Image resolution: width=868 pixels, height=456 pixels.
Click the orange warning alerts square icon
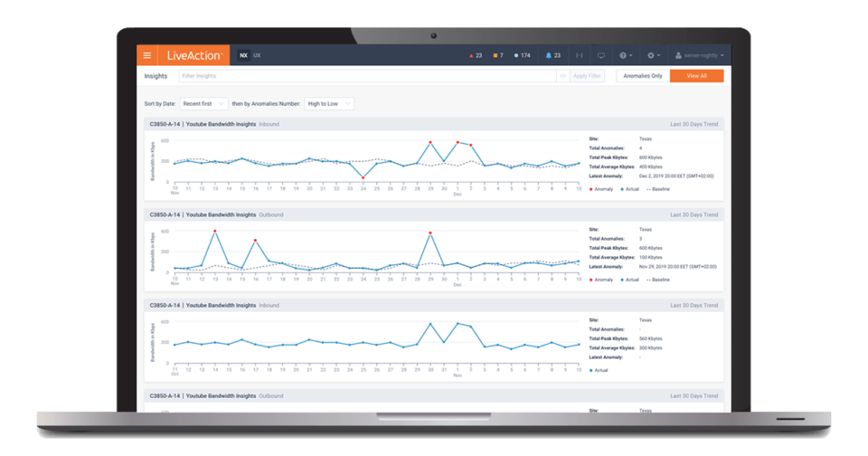(x=495, y=55)
